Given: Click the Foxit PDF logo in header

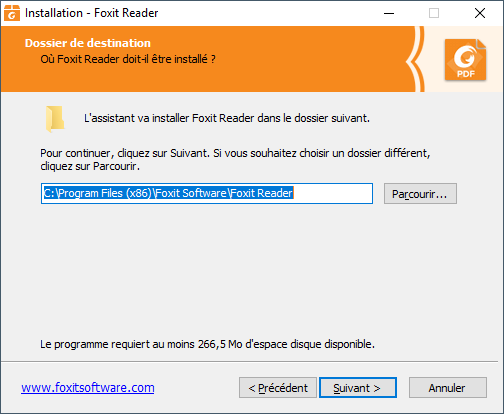Looking at the screenshot, I should [465, 60].
